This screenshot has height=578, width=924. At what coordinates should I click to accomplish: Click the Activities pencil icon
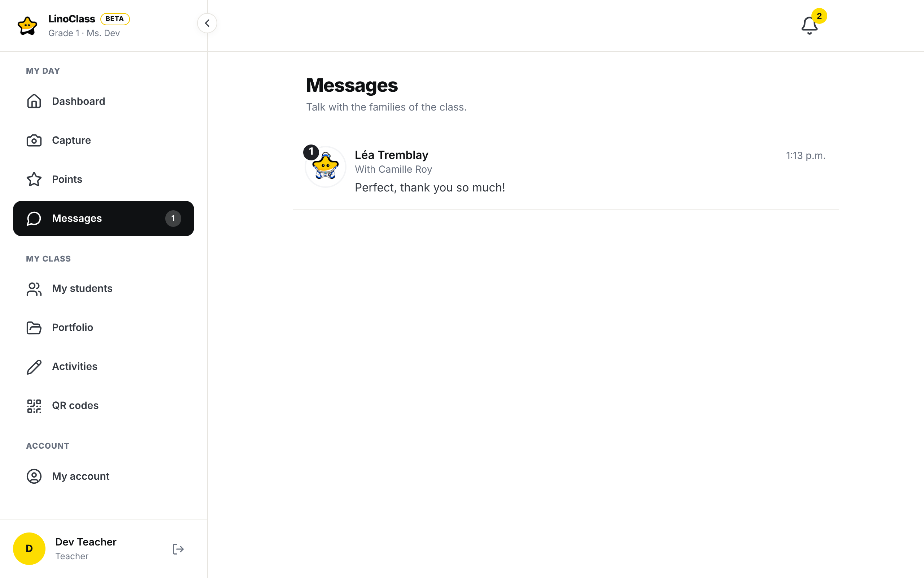pyautogui.click(x=34, y=367)
